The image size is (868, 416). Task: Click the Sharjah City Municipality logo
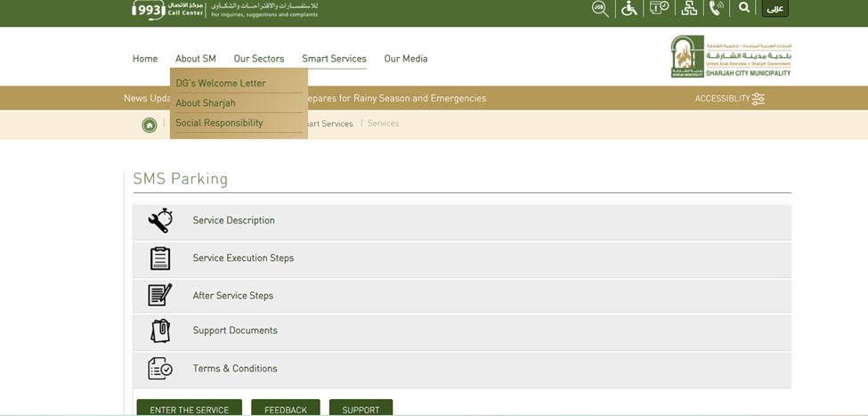click(x=731, y=56)
